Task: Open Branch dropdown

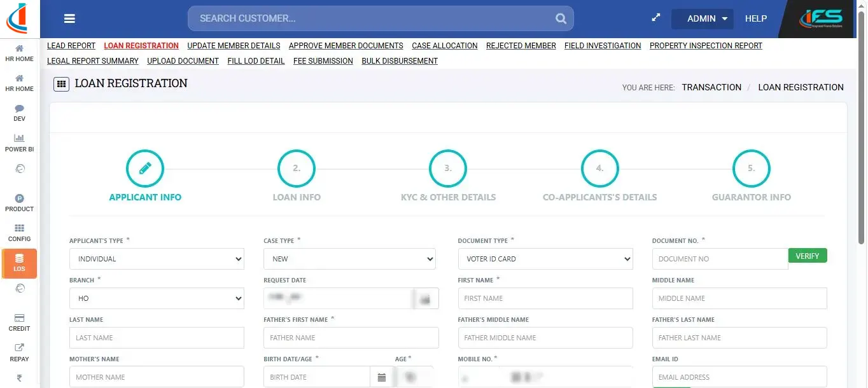Action: click(157, 298)
